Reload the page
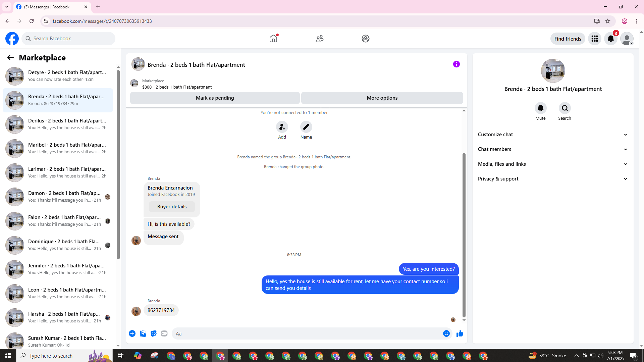 pyautogui.click(x=32, y=21)
